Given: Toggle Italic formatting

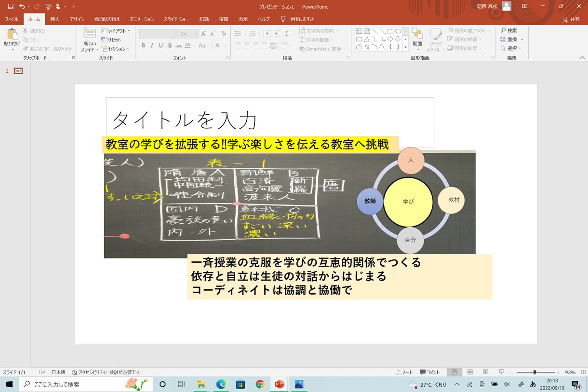Looking at the screenshot, I should 152,46.
